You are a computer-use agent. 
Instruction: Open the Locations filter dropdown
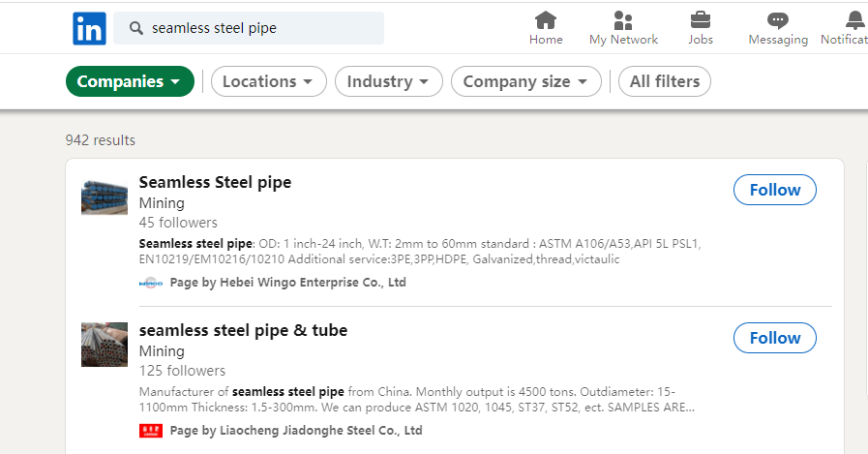[268, 81]
